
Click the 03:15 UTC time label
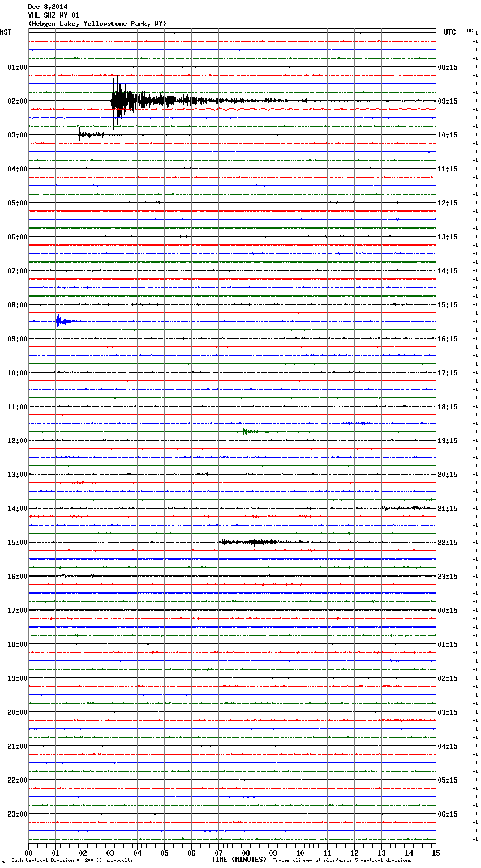coord(448,712)
